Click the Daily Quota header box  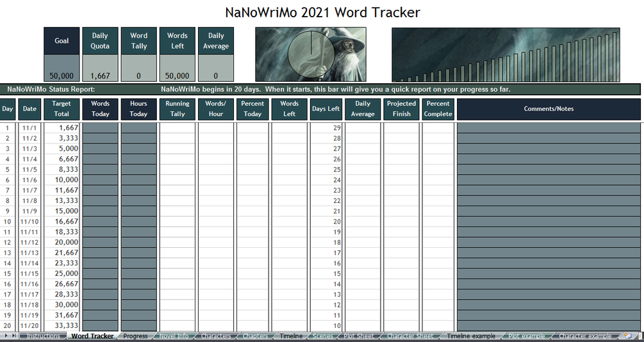pyautogui.click(x=100, y=41)
